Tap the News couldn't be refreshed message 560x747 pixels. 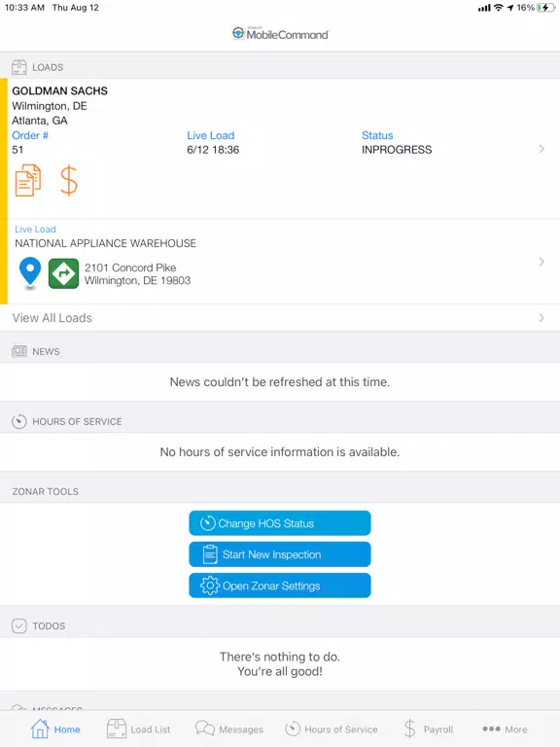point(280,382)
